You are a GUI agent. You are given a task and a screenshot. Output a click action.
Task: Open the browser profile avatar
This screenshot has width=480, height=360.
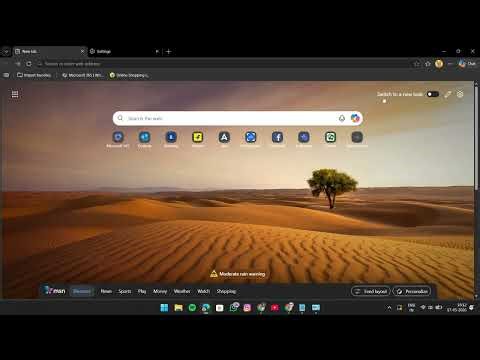439,64
